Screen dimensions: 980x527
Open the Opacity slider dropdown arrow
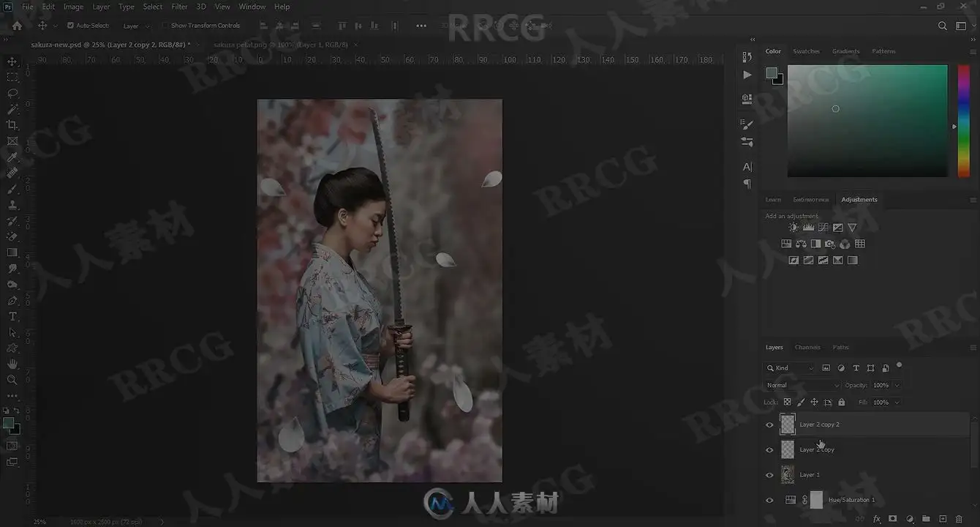(x=897, y=385)
